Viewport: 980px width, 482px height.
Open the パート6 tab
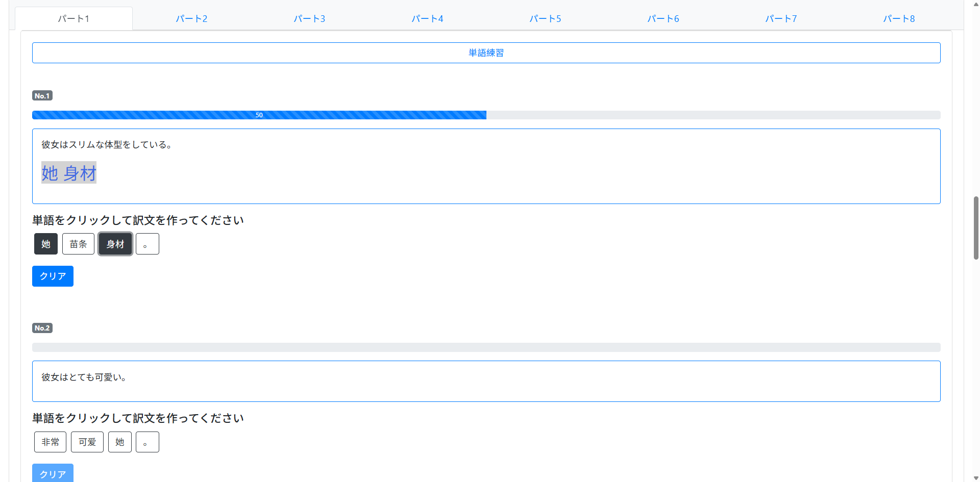click(x=663, y=19)
